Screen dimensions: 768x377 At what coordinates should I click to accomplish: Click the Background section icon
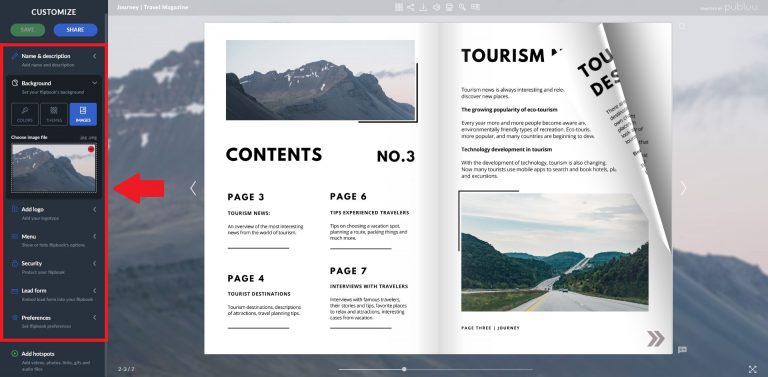[15, 83]
